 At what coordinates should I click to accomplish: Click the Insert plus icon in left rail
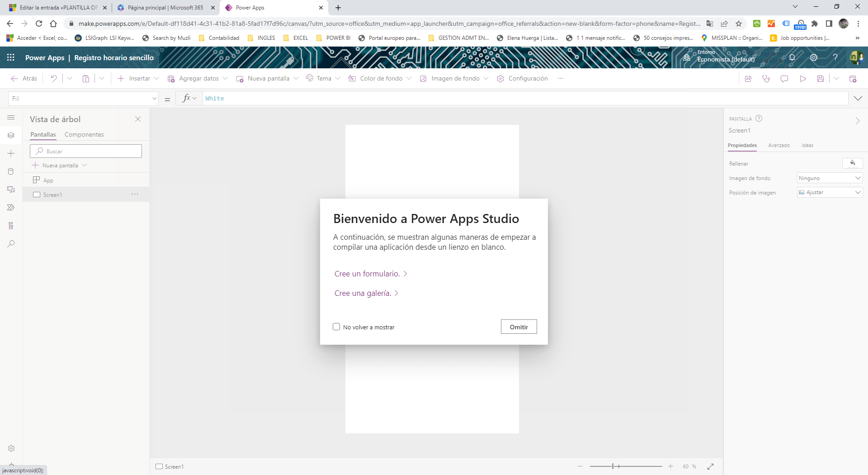tap(11, 153)
